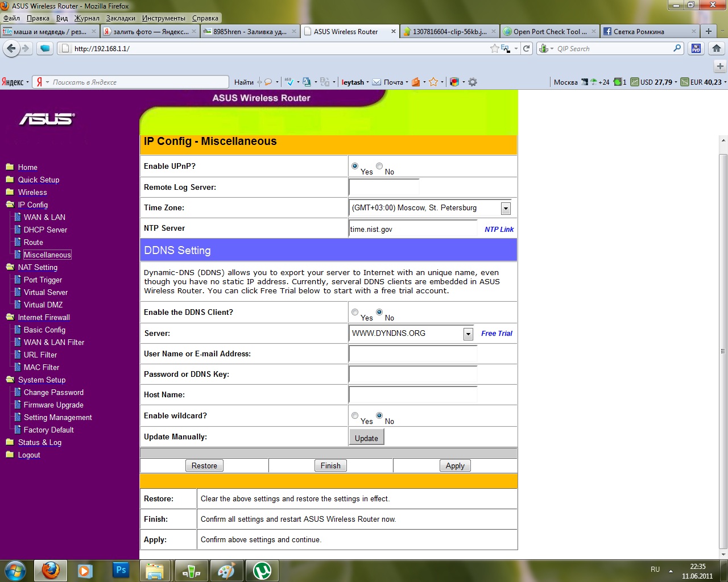Click the browser Forward arrow button
728x582 pixels.
[25, 48]
